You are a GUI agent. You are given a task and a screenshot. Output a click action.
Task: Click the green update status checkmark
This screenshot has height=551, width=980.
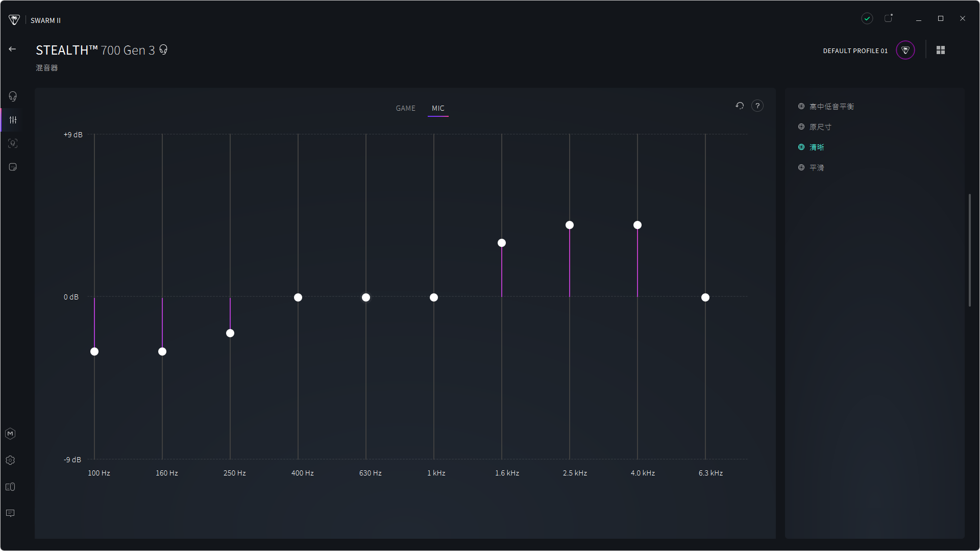coord(867,18)
